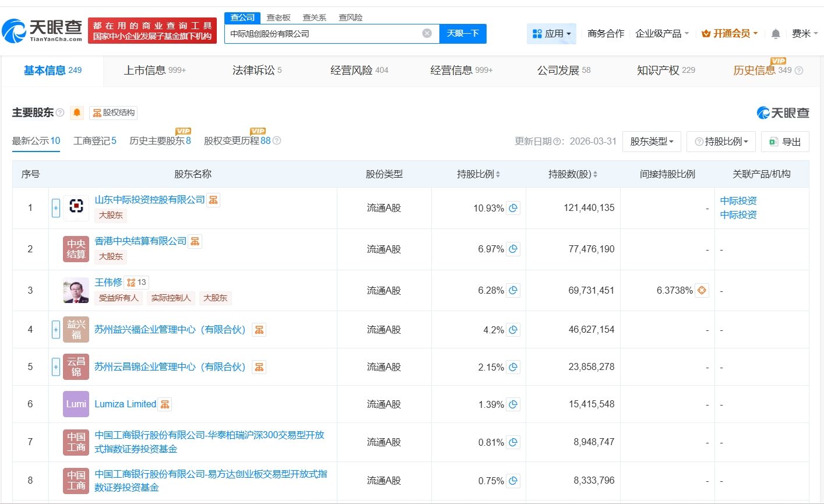The width and height of the screenshot is (824, 504).
Task: Open 王伟修 shareholder profile link
Action: (x=108, y=283)
